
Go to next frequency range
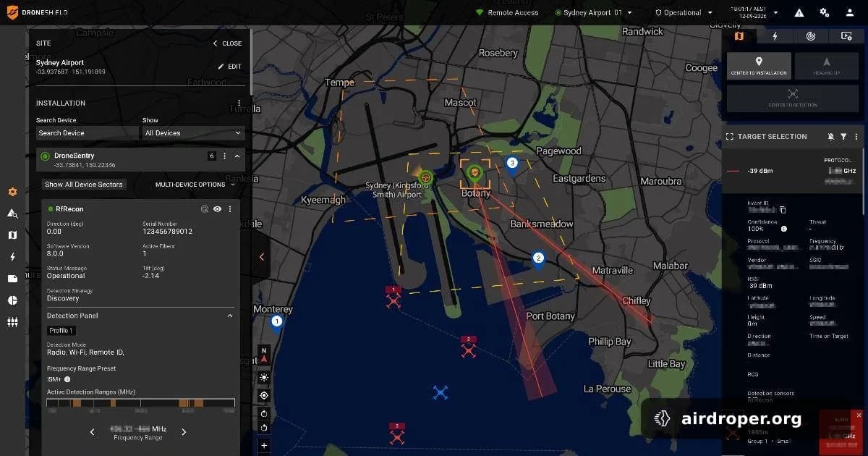pyautogui.click(x=184, y=432)
